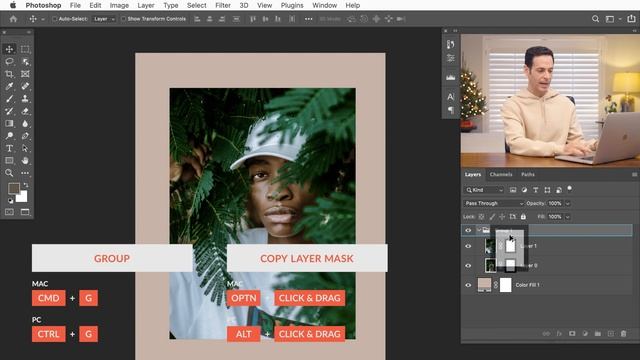Viewport: 640px width, 360px height.
Task: Open the layer filter Kind dropdown
Action: click(484, 190)
